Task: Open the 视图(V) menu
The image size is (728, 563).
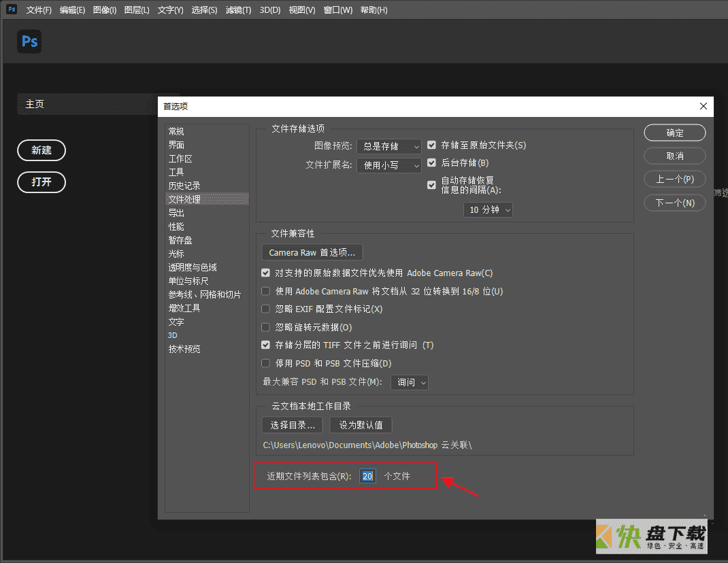Action: point(302,10)
